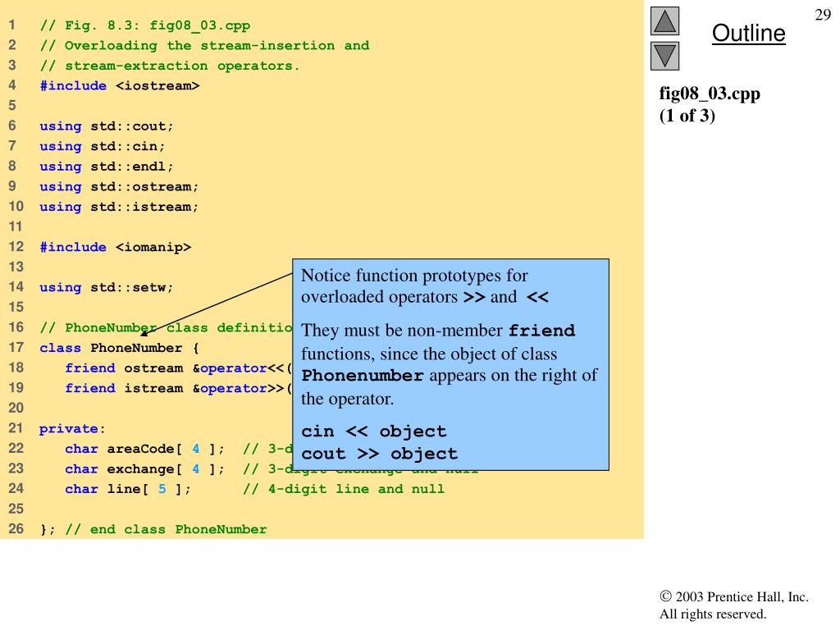Click "char areaCode[ 4 ];" declaration

coord(144,449)
